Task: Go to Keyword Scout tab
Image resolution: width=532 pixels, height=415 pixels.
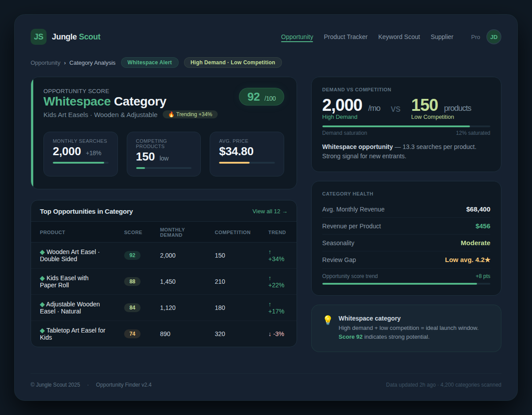Action: [x=399, y=37]
